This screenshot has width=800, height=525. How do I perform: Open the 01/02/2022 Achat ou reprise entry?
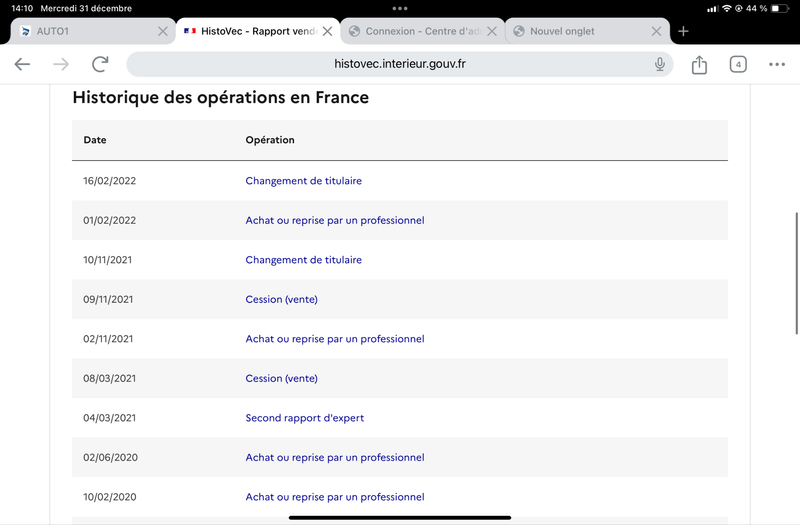click(x=334, y=220)
